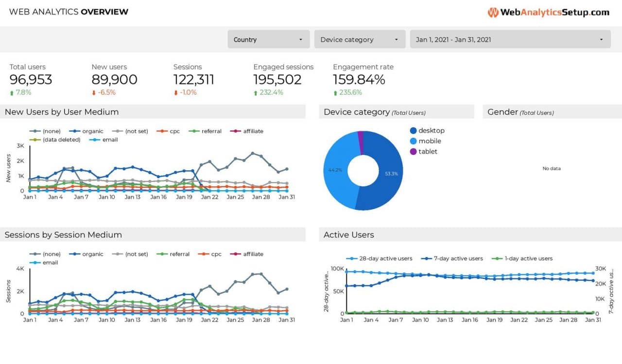
Task: Click the green increase arrow under Total users
Action: [12, 92]
